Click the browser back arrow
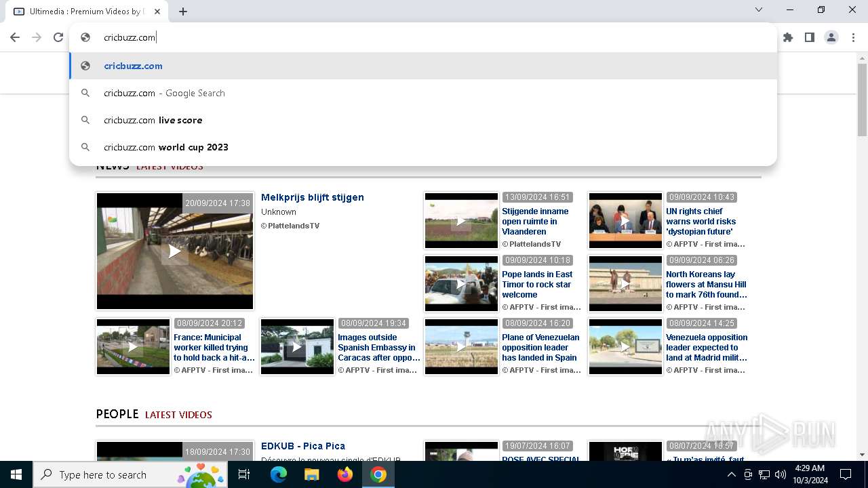This screenshot has height=488, width=868. click(15, 37)
